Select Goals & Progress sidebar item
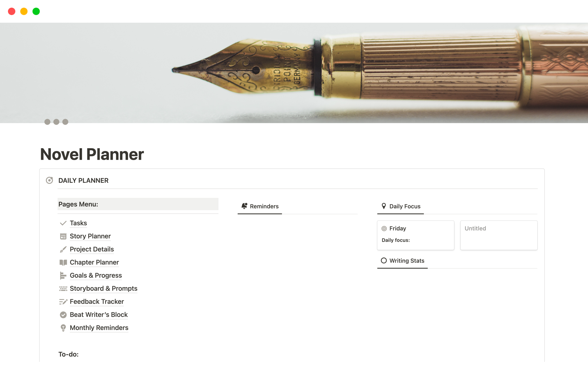Viewport: 588px width, 368px height. 95,275
